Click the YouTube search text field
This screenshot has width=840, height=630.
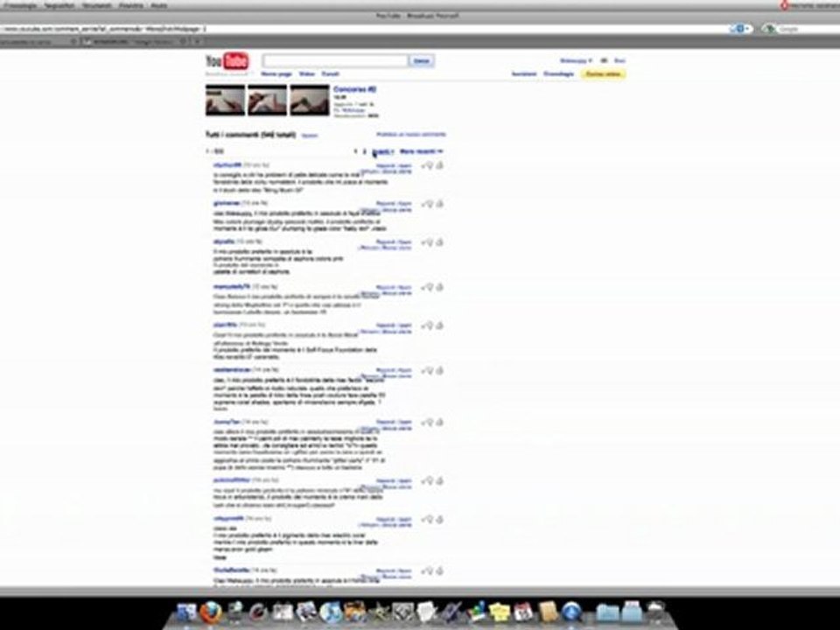pyautogui.click(x=335, y=60)
